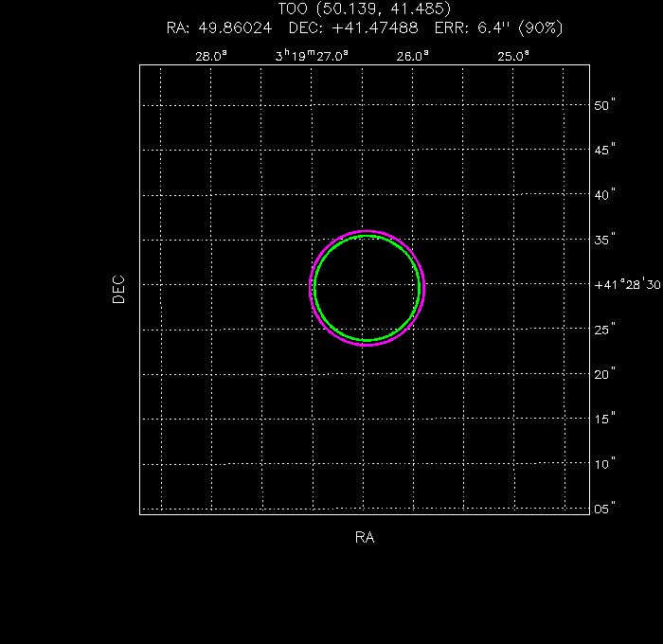The height and width of the screenshot is (644, 663).
Task: Click the RA: 49.86024 value in header
Action: click(219, 27)
